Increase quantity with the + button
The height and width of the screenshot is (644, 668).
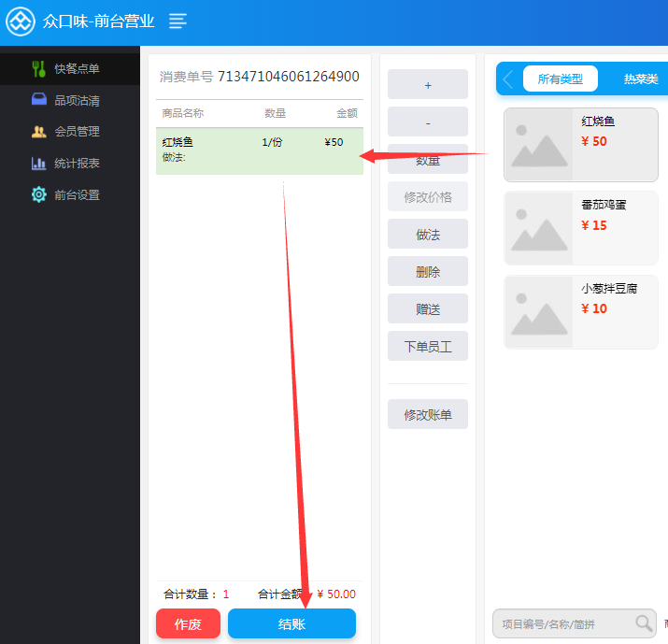(x=428, y=84)
